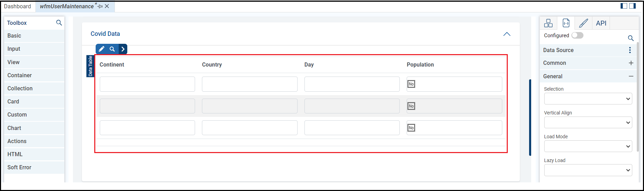Switch to the Dashboard tab
The width and height of the screenshot is (644, 191).
18,6
